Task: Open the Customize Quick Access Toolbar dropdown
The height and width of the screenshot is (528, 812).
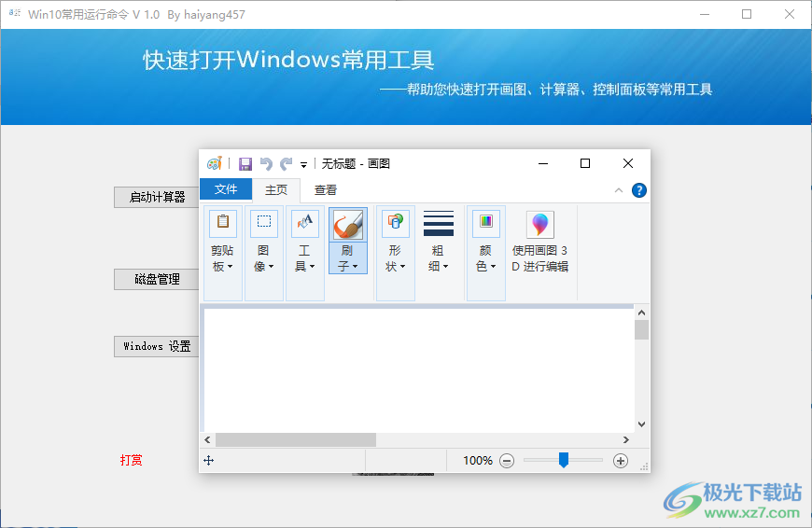Action: coord(304,165)
